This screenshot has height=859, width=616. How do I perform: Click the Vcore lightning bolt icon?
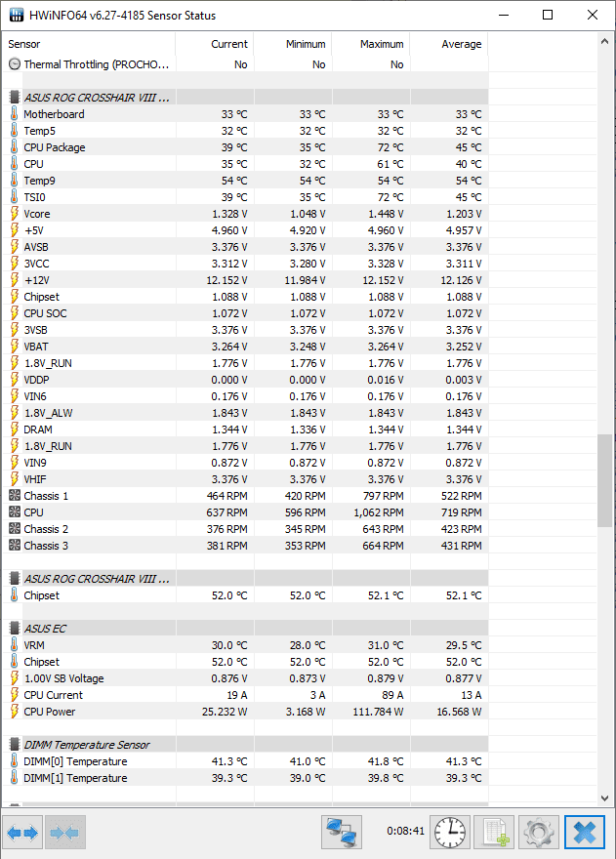point(15,214)
